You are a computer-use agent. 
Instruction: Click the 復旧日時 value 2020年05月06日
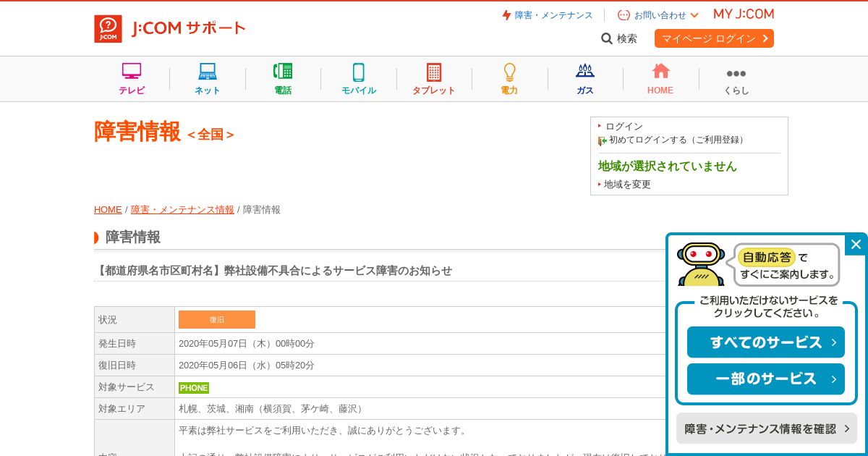(247, 366)
